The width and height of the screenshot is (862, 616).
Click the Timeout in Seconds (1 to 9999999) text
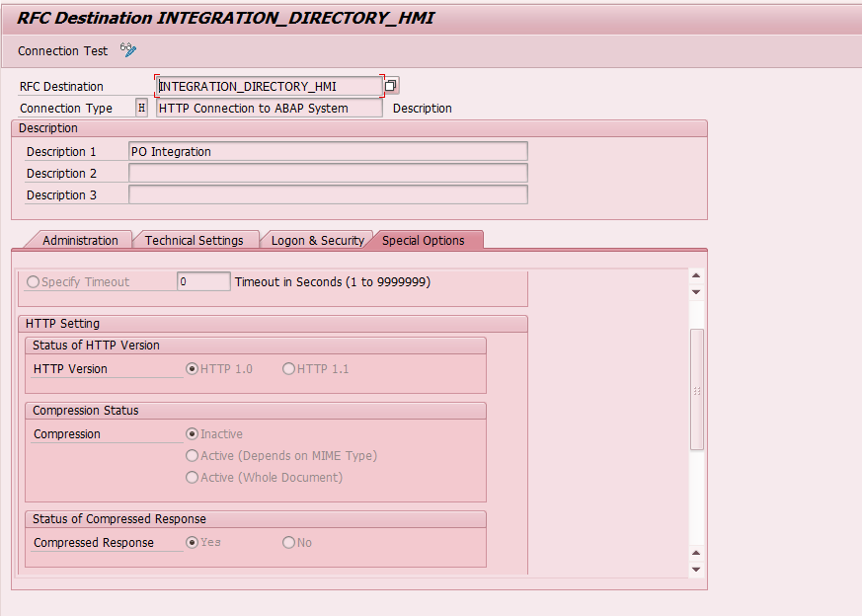pyautogui.click(x=333, y=282)
